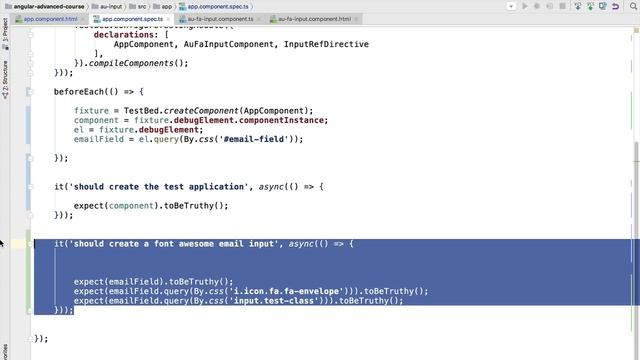Image resolution: width=640 pixels, height=360 pixels.
Task: Click the src breadcrumb folder
Action: pyautogui.click(x=138, y=7)
